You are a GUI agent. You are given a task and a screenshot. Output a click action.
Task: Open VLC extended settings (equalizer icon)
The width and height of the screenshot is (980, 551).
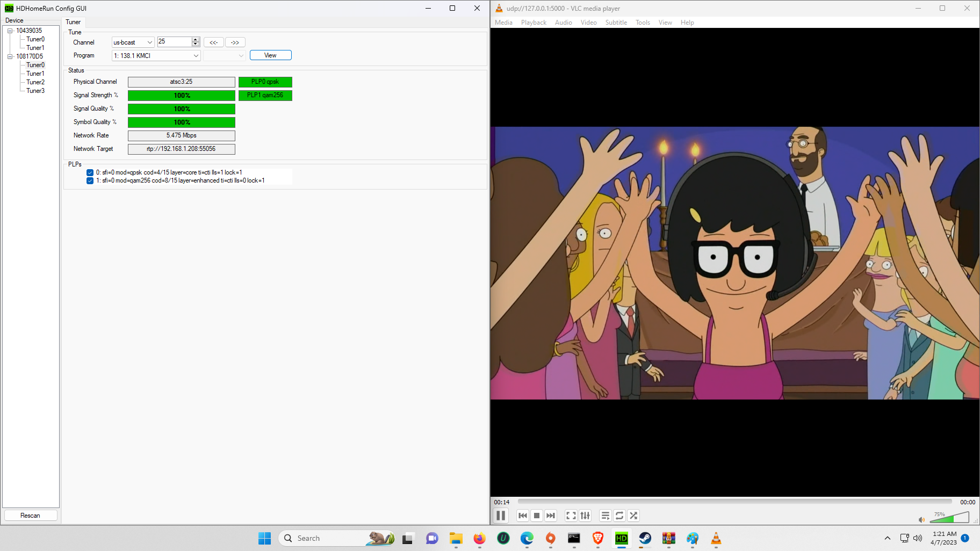click(x=585, y=516)
